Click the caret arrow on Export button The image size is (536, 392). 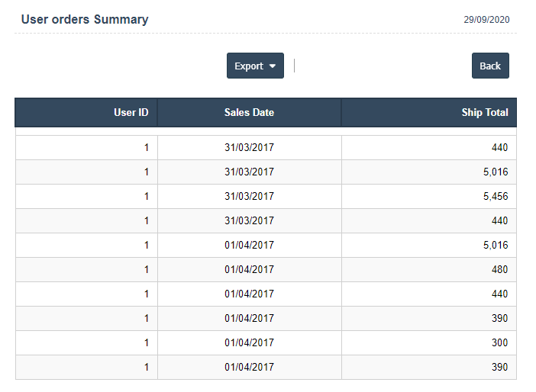coord(273,66)
